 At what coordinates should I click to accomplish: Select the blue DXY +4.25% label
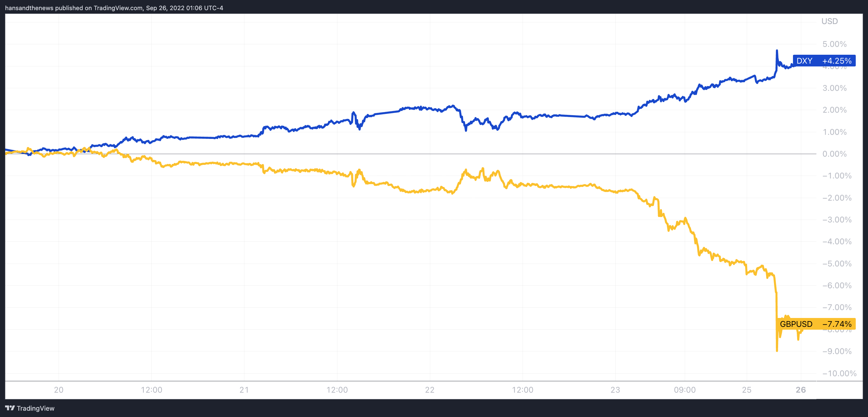pyautogui.click(x=823, y=61)
